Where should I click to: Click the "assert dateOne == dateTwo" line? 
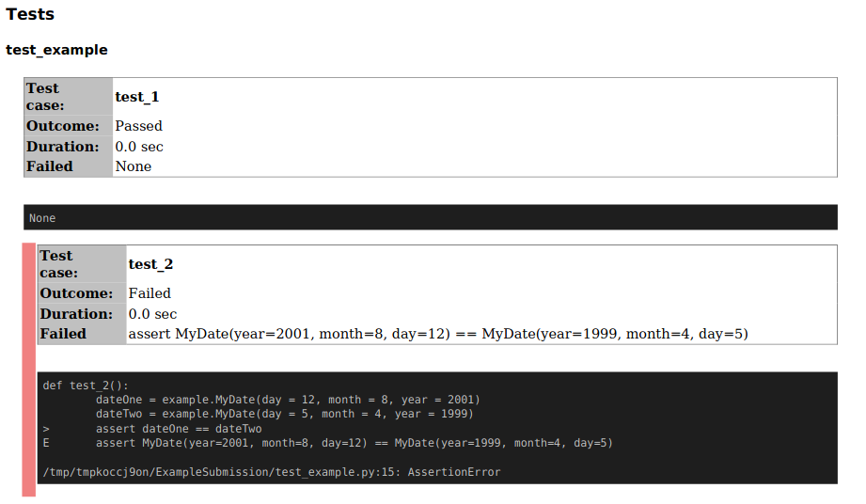coord(179,429)
